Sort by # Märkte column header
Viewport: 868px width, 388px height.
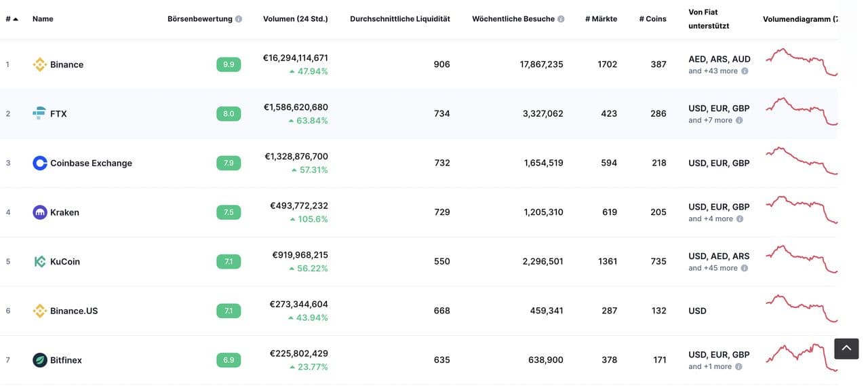click(x=601, y=19)
